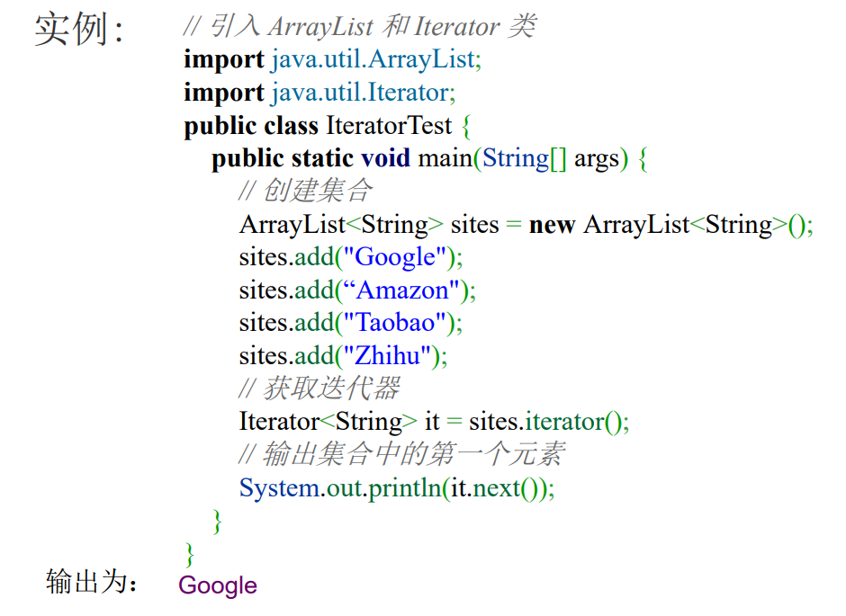Image resolution: width=846 pixels, height=616 pixels.
Task: Select the IteratorTest class name
Action: pos(389,126)
